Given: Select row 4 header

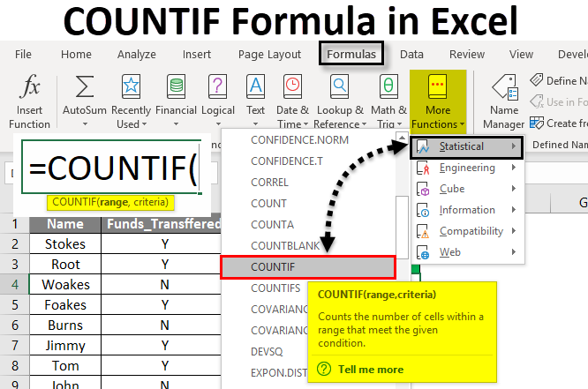Looking at the screenshot, I should point(15,284).
